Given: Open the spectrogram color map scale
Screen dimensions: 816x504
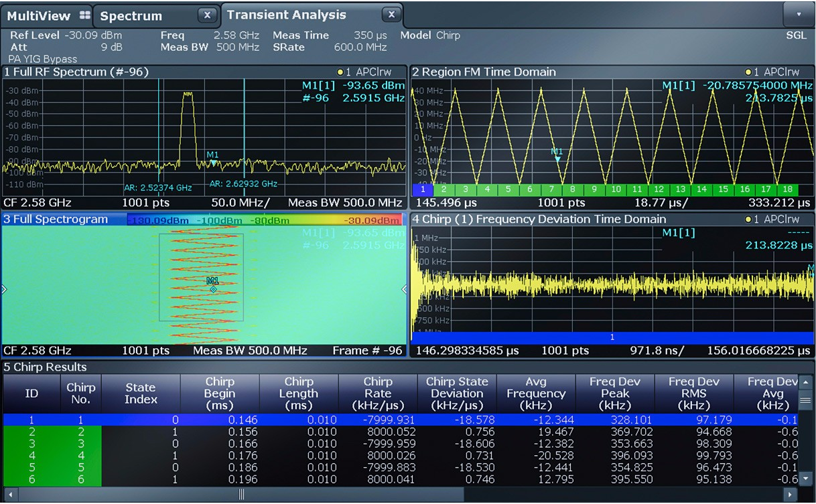Looking at the screenshot, I should 265,220.
